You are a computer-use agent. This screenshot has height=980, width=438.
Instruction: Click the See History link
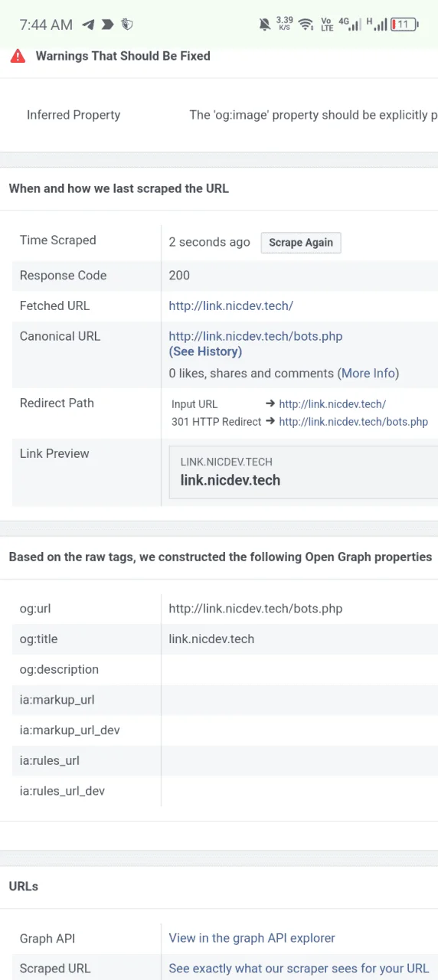tap(205, 351)
